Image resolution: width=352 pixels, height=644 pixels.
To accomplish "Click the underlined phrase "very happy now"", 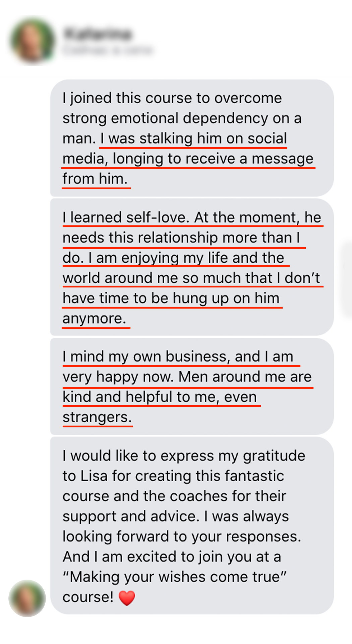I will pyautogui.click(x=118, y=377).
